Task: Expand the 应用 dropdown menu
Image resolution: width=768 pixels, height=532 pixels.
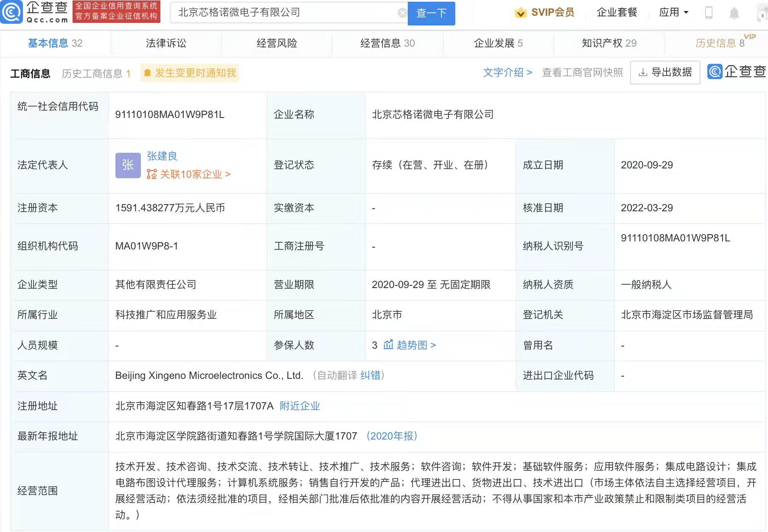Action: [x=674, y=12]
